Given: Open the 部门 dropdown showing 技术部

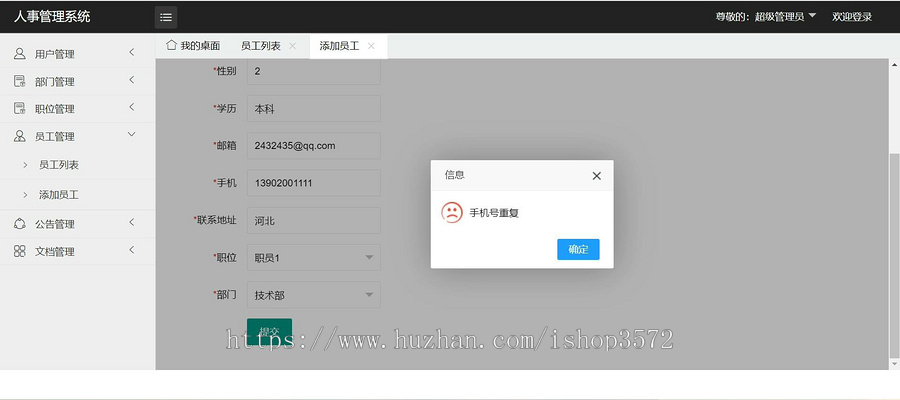Looking at the screenshot, I should coord(313,295).
